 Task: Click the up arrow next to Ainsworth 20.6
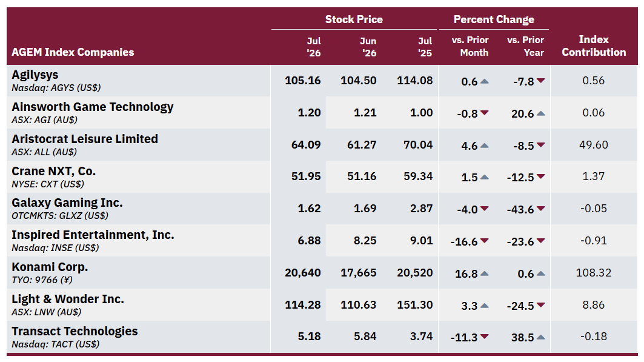tap(540, 113)
